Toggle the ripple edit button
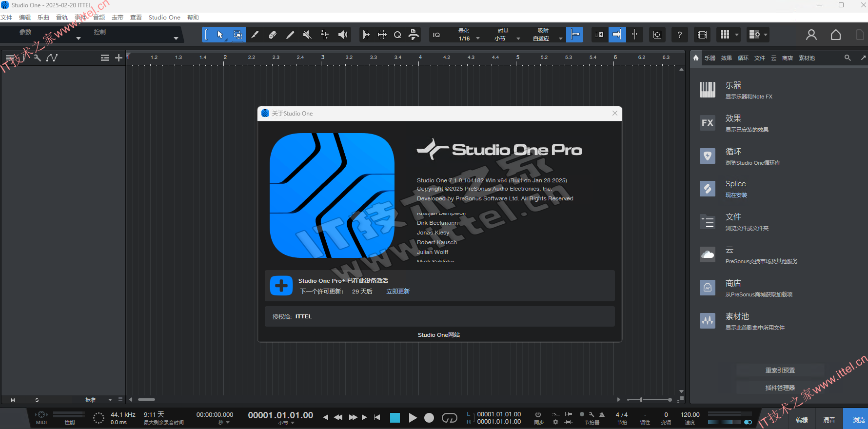The image size is (868, 429). pos(599,35)
